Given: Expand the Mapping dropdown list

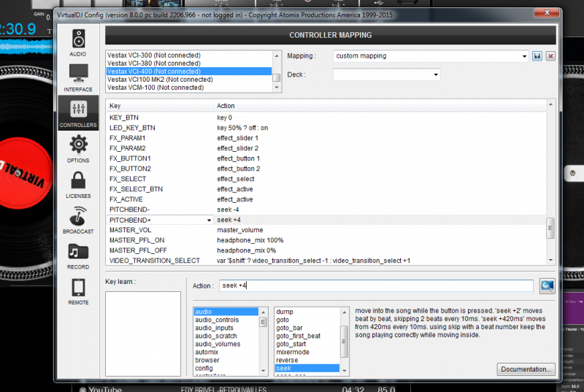Looking at the screenshot, I should coord(525,56).
